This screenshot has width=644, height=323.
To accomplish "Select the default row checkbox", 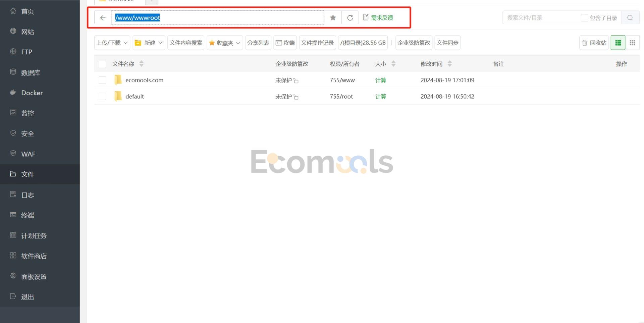I will pos(103,97).
